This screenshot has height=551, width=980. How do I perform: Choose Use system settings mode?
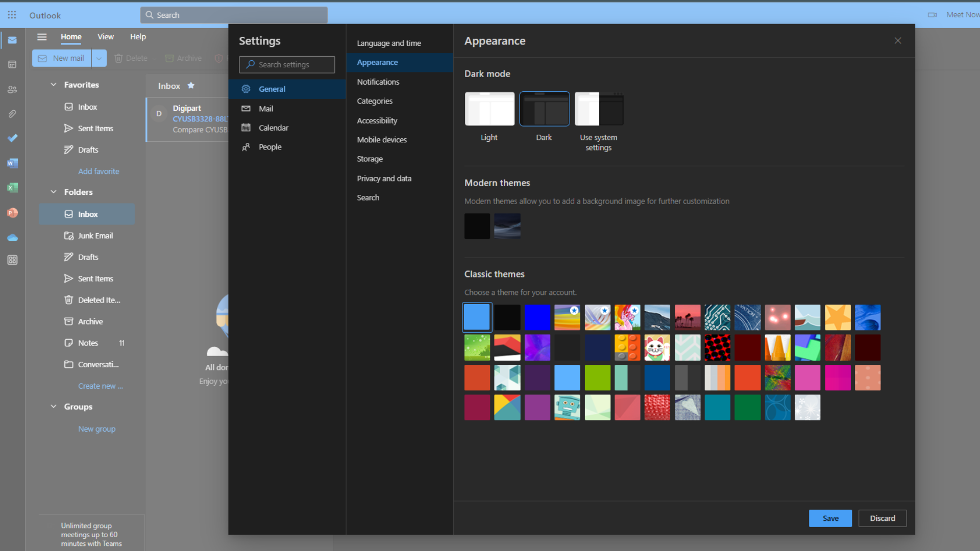[x=599, y=109]
